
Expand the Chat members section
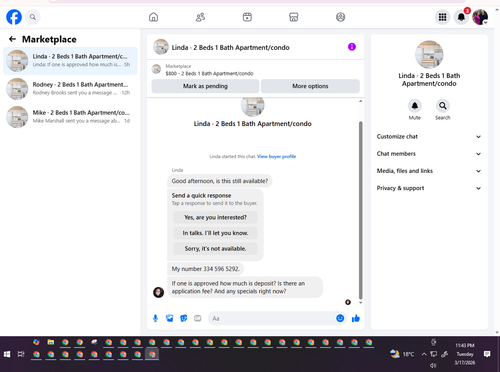point(429,154)
